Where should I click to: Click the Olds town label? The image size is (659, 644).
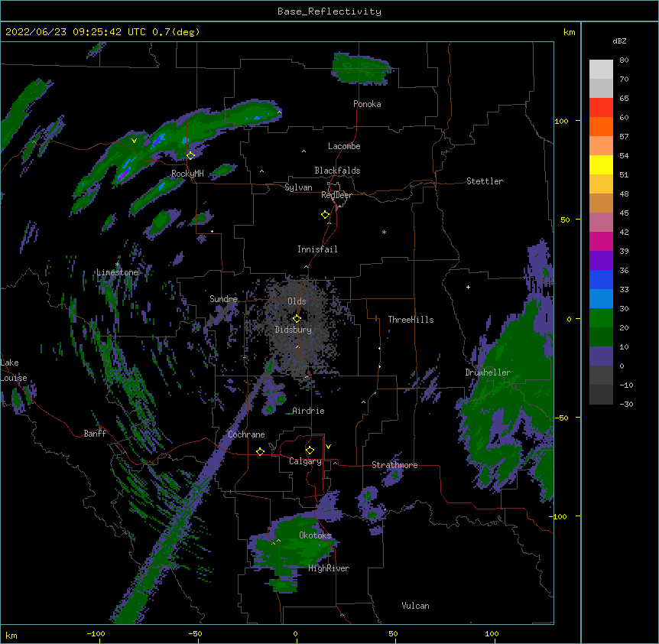pyautogui.click(x=297, y=301)
